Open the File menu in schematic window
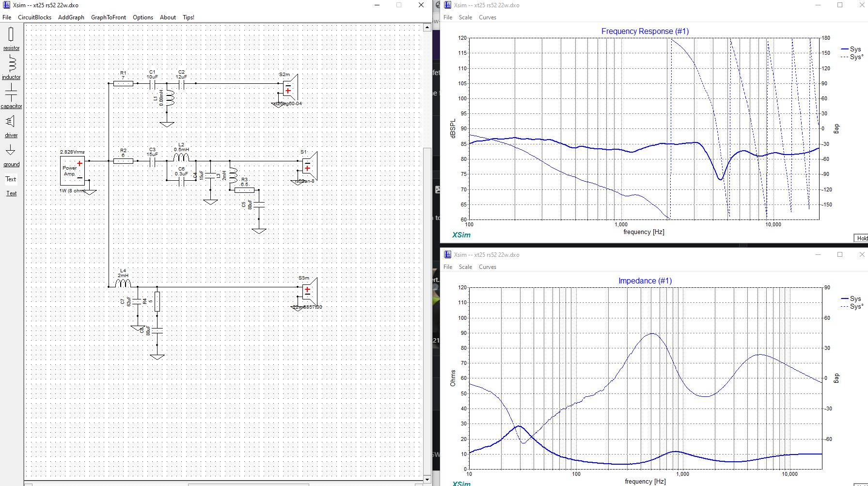Viewport: 868px width, 486px height. [7, 17]
